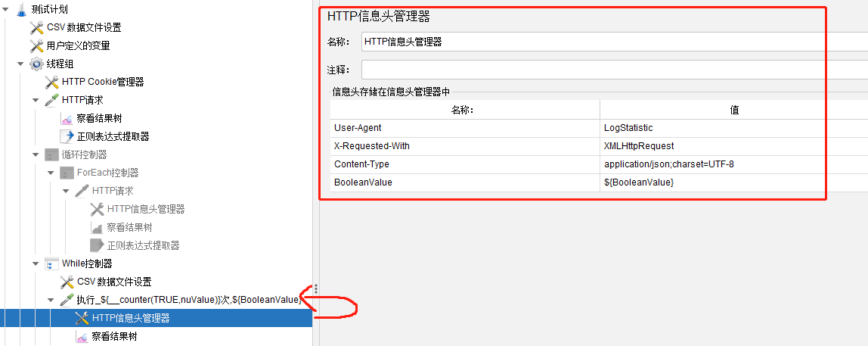Click the 名称 input field
Image resolution: width=868 pixels, height=346 pixels.
point(615,42)
